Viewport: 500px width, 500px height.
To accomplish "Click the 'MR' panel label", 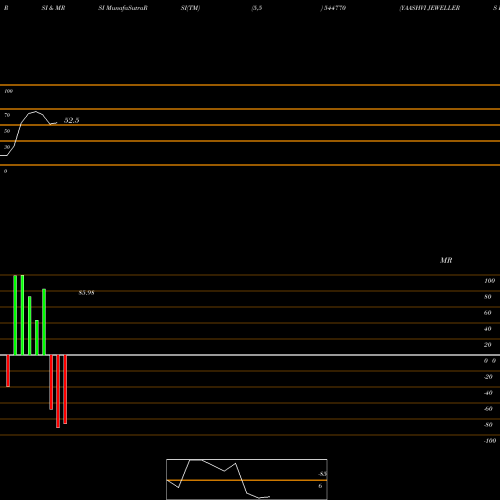I will 446,260.
